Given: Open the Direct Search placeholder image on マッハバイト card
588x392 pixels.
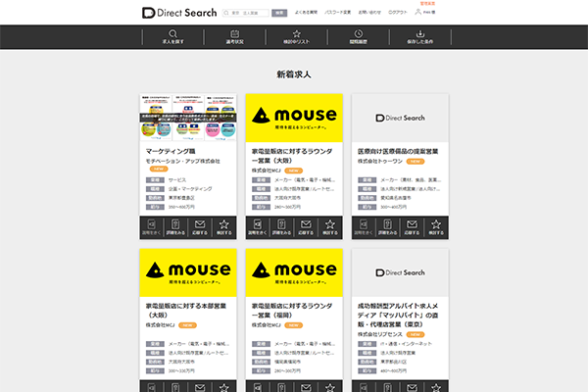Looking at the screenshot, I should tap(400, 272).
